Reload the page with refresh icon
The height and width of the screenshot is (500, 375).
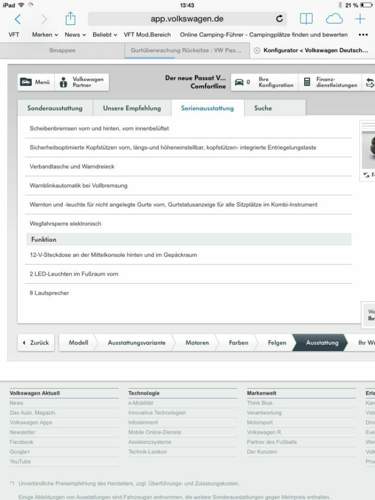coord(279,19)
